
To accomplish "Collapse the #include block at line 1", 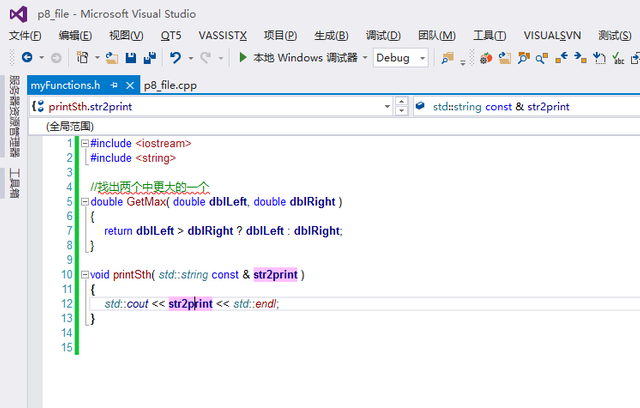I will coord(85,143).
